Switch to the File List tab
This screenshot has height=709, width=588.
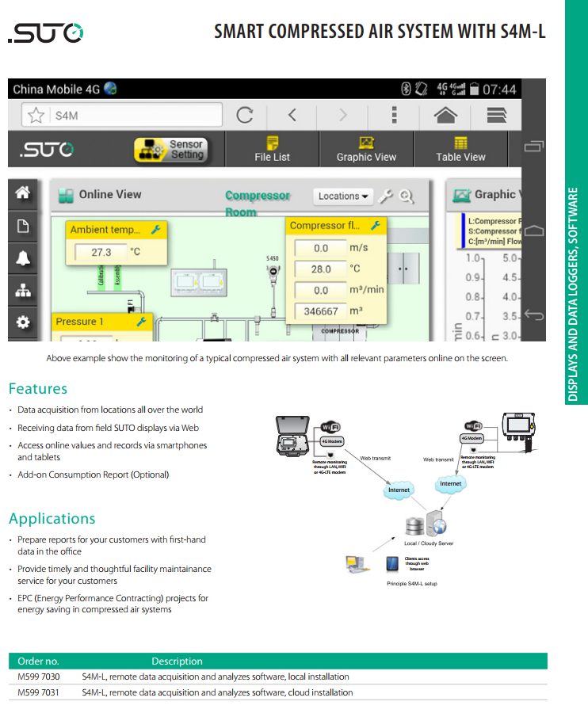[x=272, y=150]
